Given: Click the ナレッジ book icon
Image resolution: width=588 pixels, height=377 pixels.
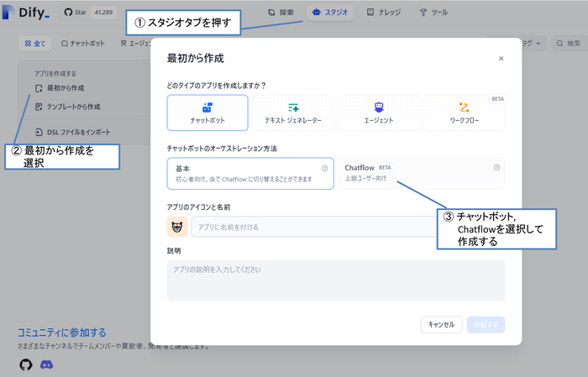Looking at the screenshot, I should pyautogui.click(x=370, y=13).
